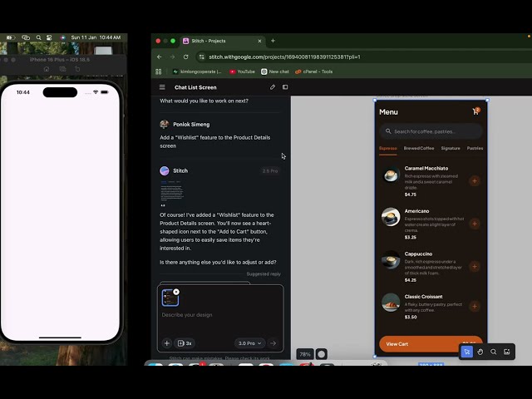Click the cart icon in Menu design
This screenshot has height=399, width=532.
475,111
